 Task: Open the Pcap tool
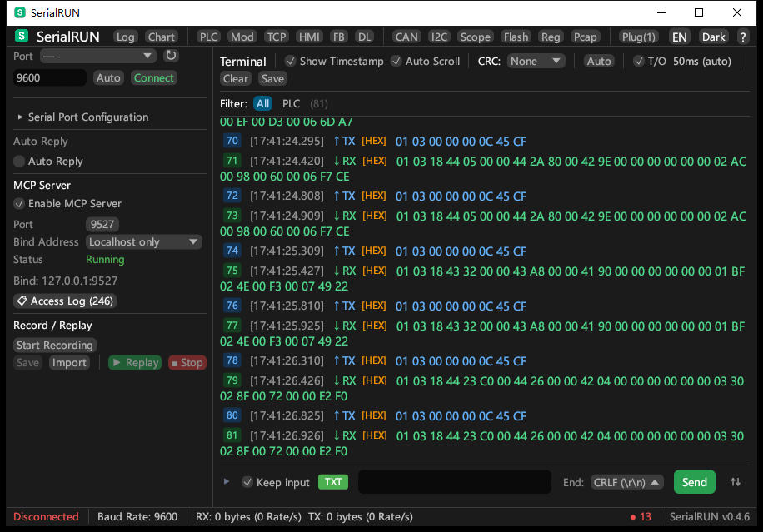[585, 37]
